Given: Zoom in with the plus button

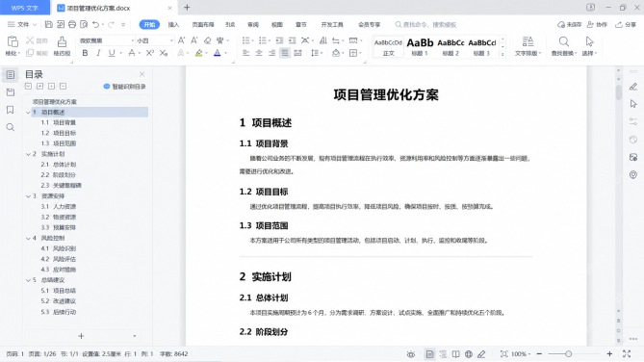Looking at the screenshot, I should tap(610, 353).
